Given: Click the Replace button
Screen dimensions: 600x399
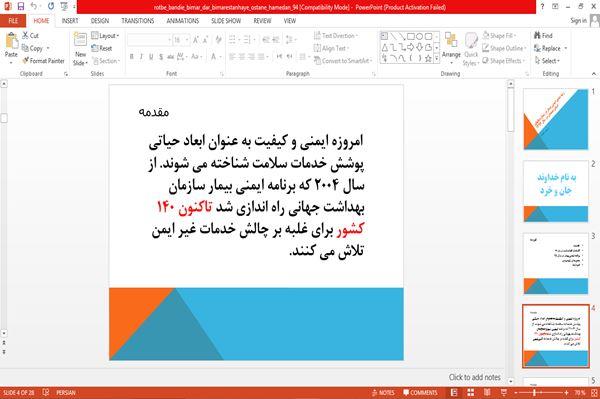Looking at the screenshot, I should 550,48.
